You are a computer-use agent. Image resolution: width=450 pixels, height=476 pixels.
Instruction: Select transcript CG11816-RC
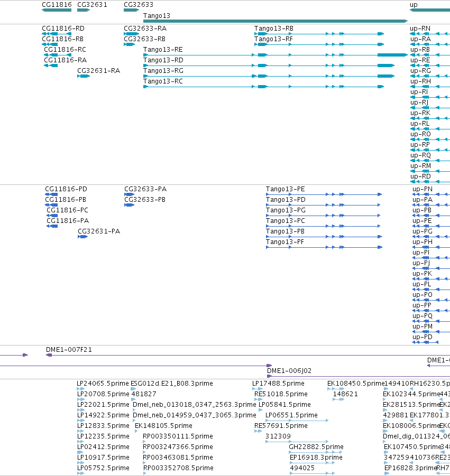[65, 50]
